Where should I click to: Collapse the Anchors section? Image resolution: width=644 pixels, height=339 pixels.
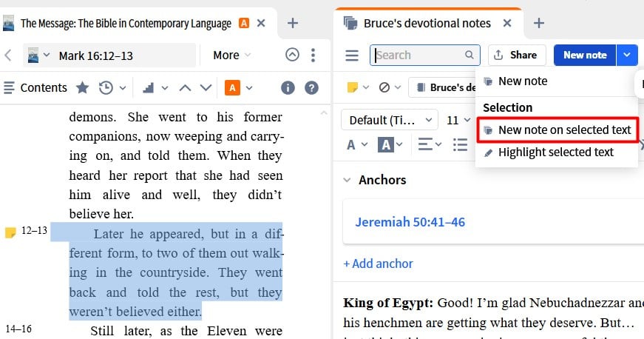click(347, 180)
